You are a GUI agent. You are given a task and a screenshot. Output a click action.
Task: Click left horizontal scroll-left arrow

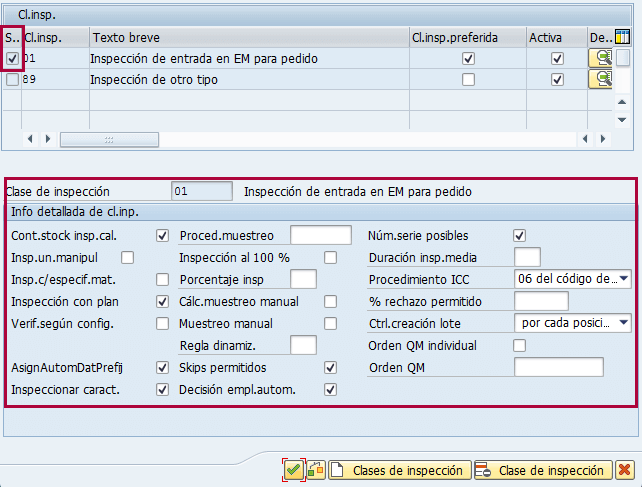(x=30, y=139)
